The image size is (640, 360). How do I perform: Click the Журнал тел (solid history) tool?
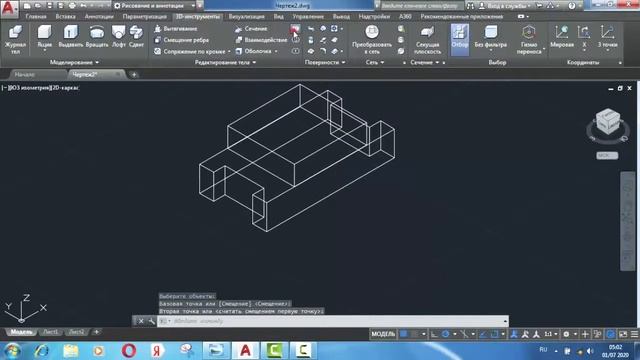coord(15,40)
